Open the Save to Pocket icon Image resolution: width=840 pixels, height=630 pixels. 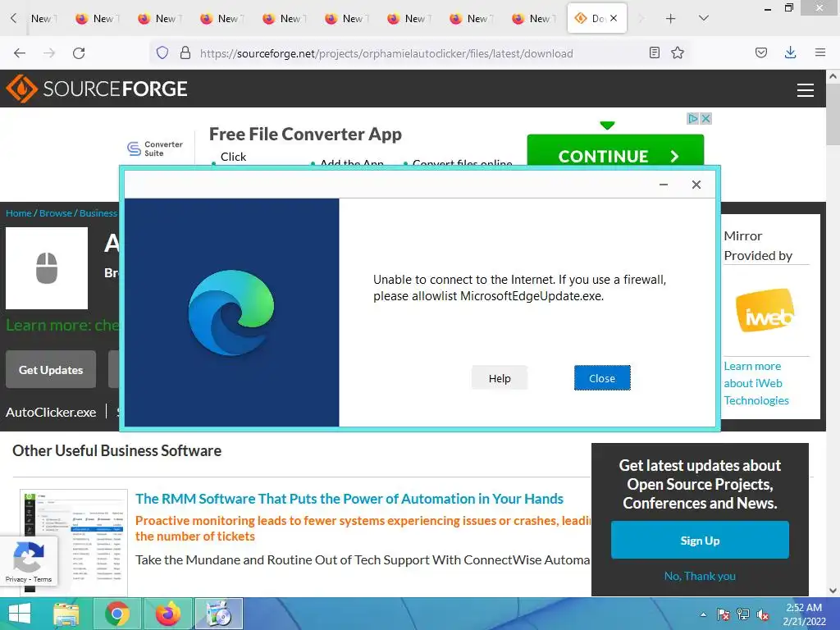[x=760, y=52]
